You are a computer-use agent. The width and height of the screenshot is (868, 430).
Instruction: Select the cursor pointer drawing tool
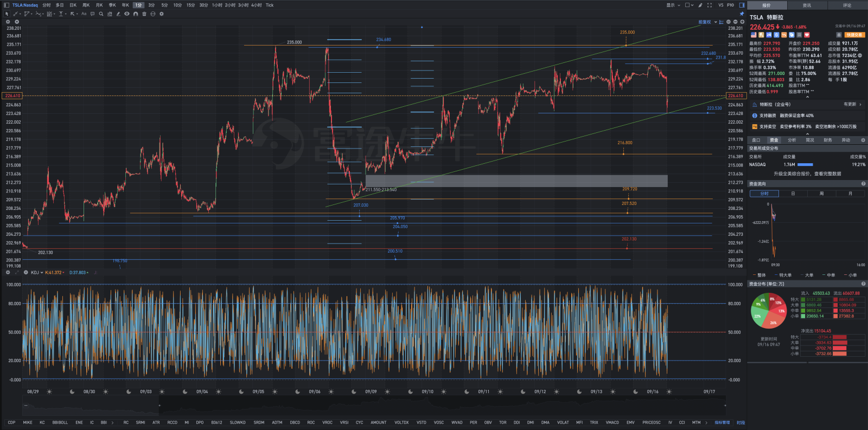coord(7,14)
